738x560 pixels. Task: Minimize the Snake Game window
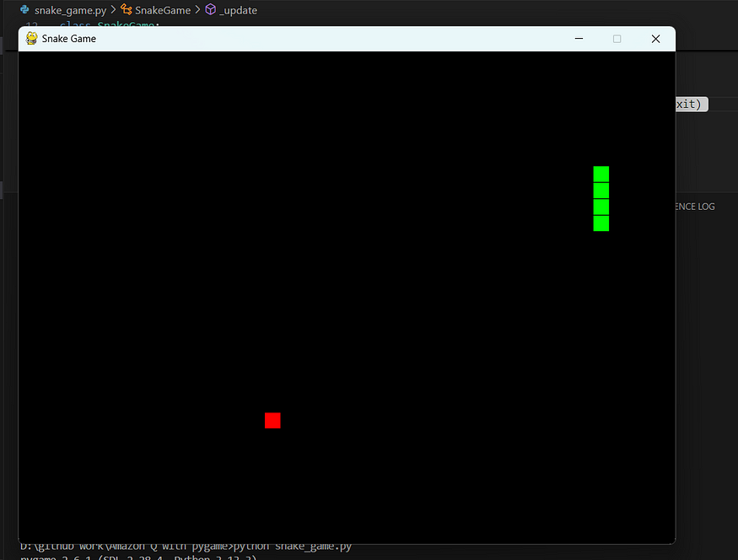point(579,39)
